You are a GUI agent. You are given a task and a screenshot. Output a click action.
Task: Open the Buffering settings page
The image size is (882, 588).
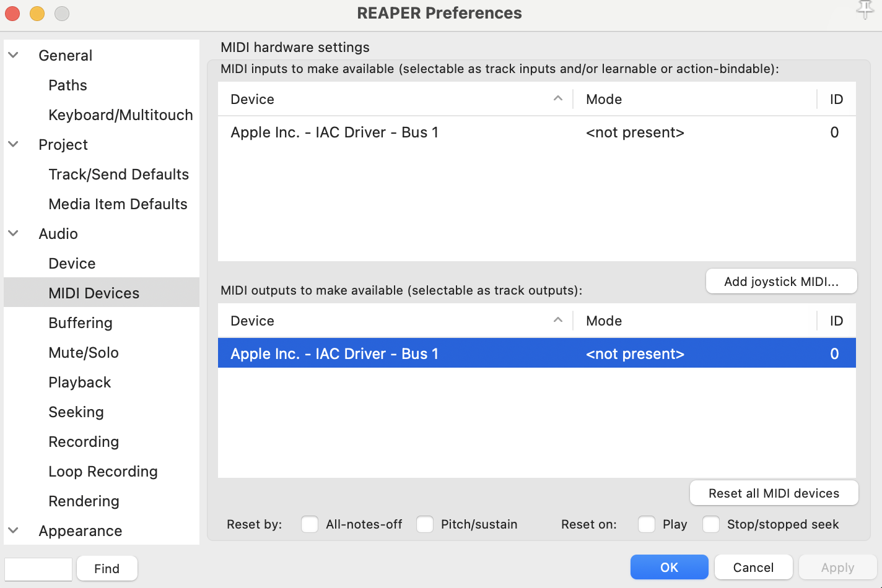click(x=81, y=323)
